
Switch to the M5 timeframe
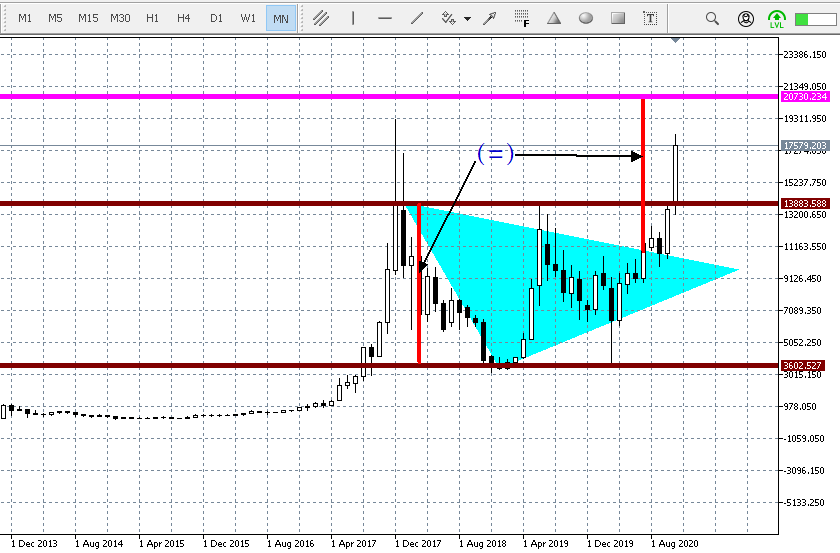55,18
